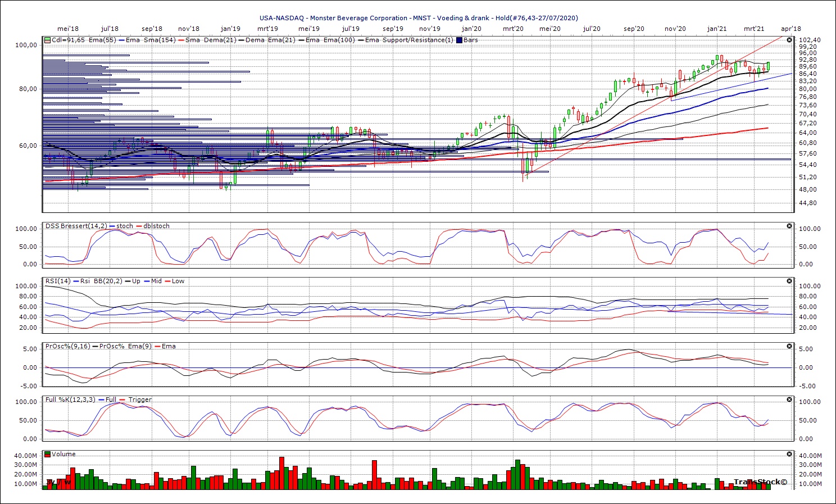This screenshot has width=836, height=504.
Task: Close the RSI(14) panel using its circled X icon
Action: 789,281
